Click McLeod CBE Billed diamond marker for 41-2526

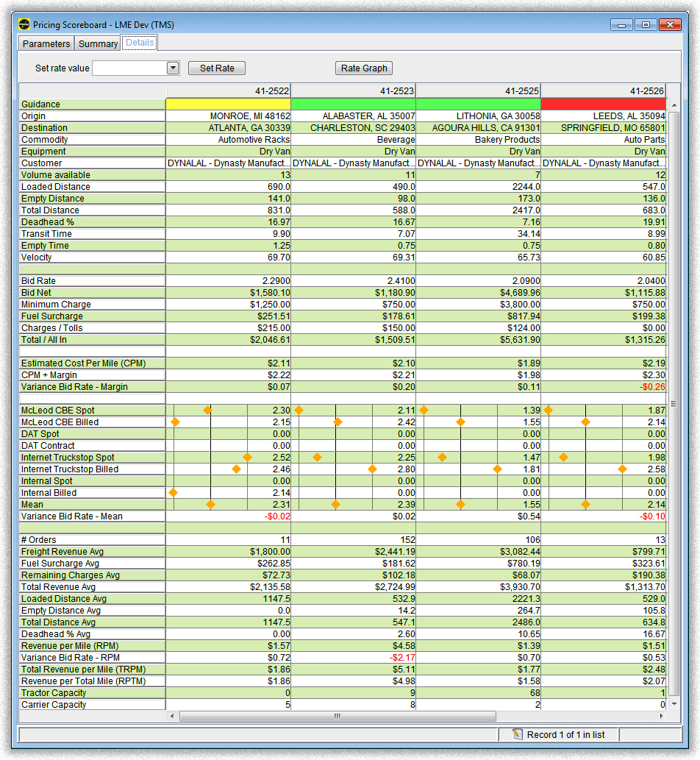coord(585,422)
